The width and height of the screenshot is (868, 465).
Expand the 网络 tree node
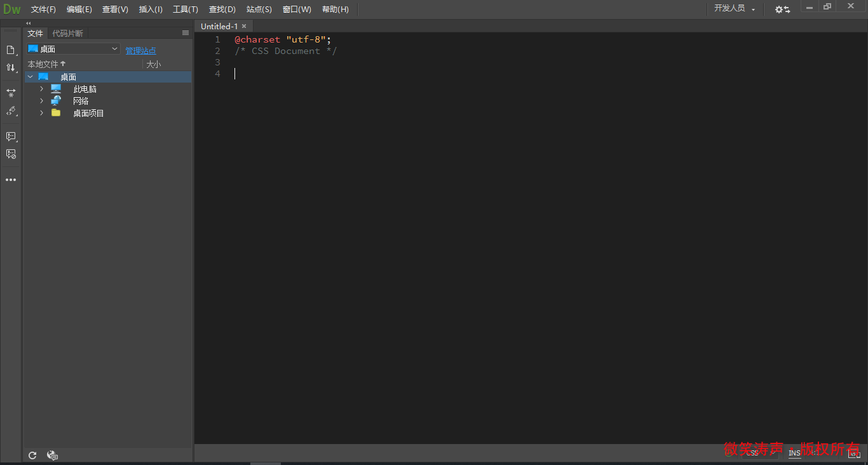(42, 101)
